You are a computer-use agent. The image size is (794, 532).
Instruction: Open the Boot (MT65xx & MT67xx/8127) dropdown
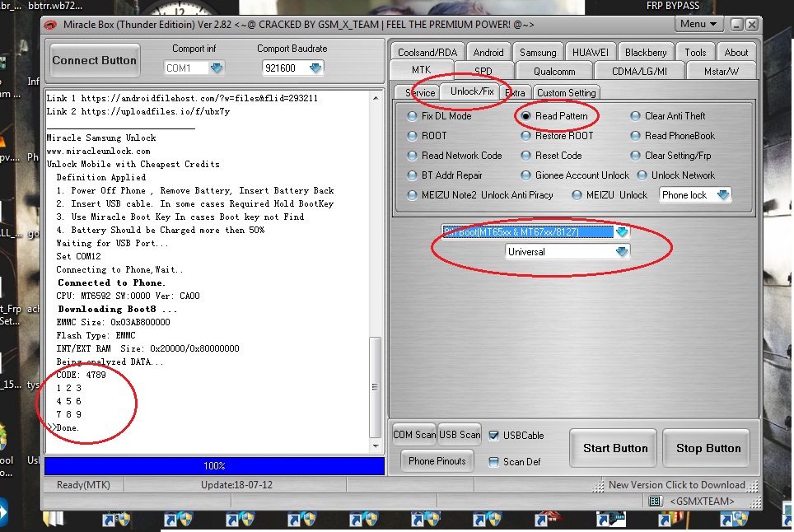coord(621,232)
